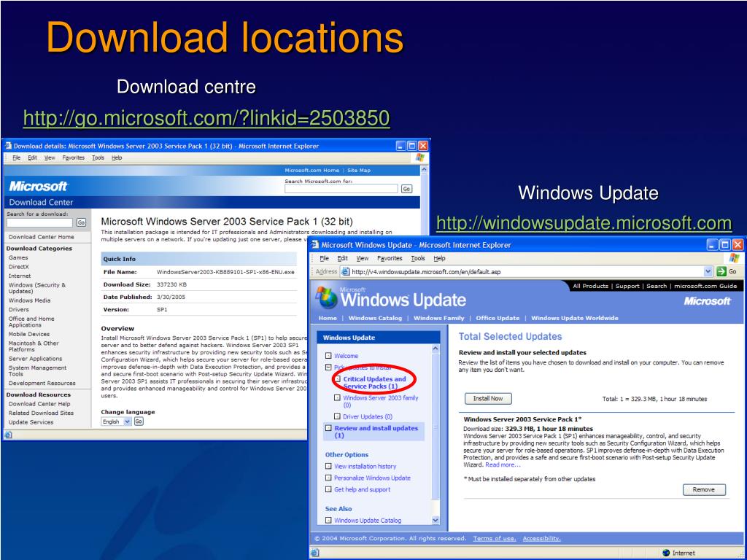The width and height of the screenshot is (747, 560).
Task: Open the DirectX download category
Action: click(18, 267)
